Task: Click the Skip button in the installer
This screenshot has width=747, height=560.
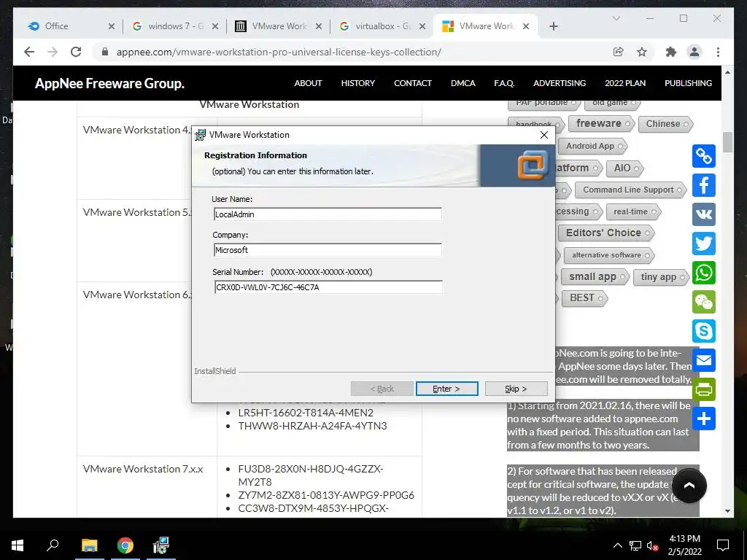Action: pos(516,389)
